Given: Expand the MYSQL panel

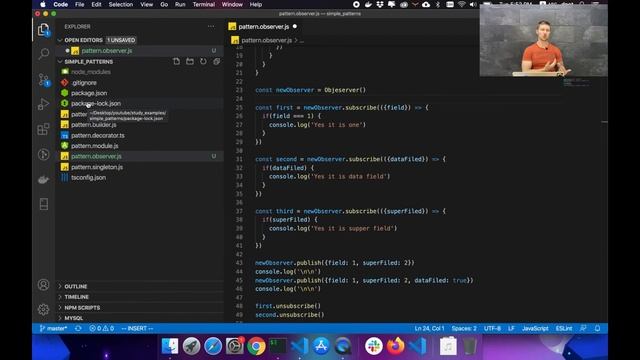Looking at the screenshot, I should (73, 318).
